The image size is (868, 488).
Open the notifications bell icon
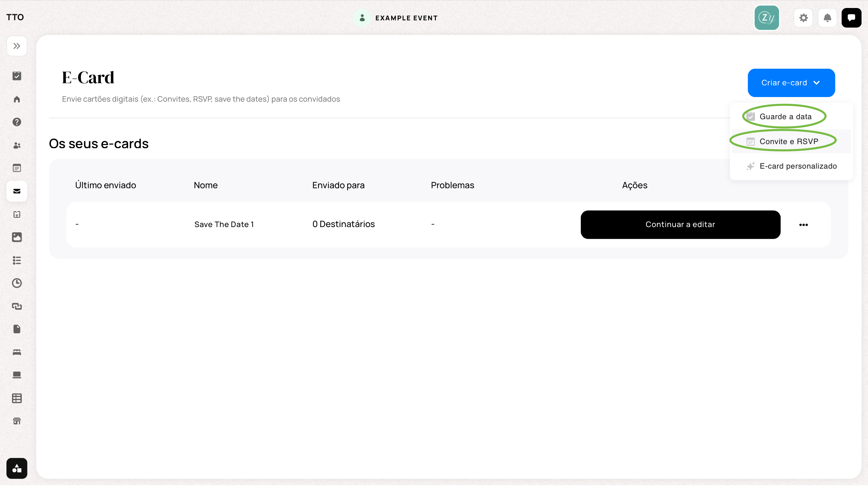827,18
